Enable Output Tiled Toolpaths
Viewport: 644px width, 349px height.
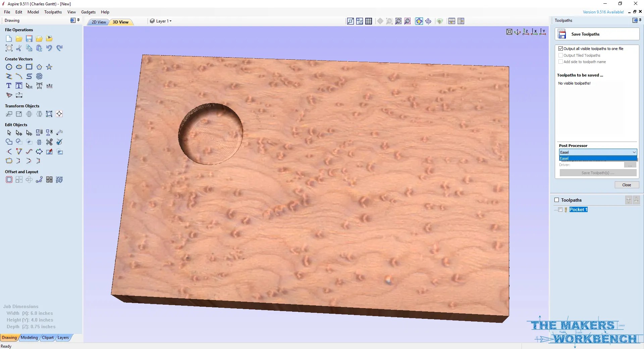pos(560,55)
